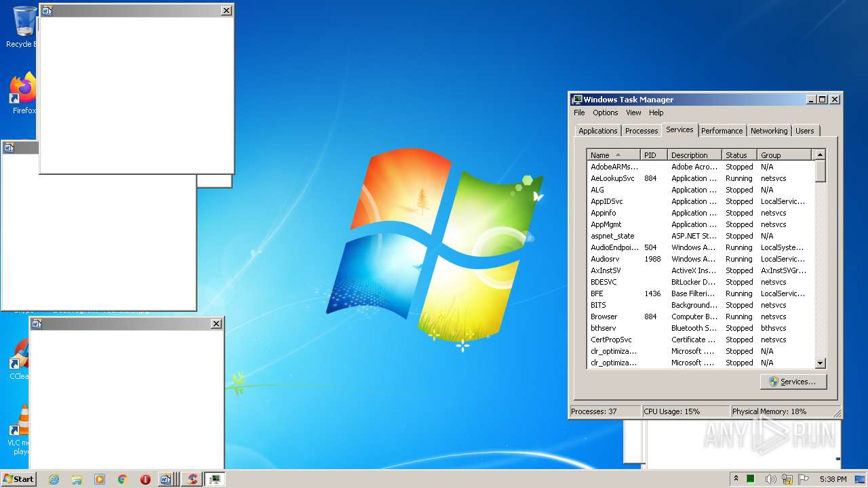868x488 pixels.
Task: Switch to the Performance tab
Action: coord(722,131)
